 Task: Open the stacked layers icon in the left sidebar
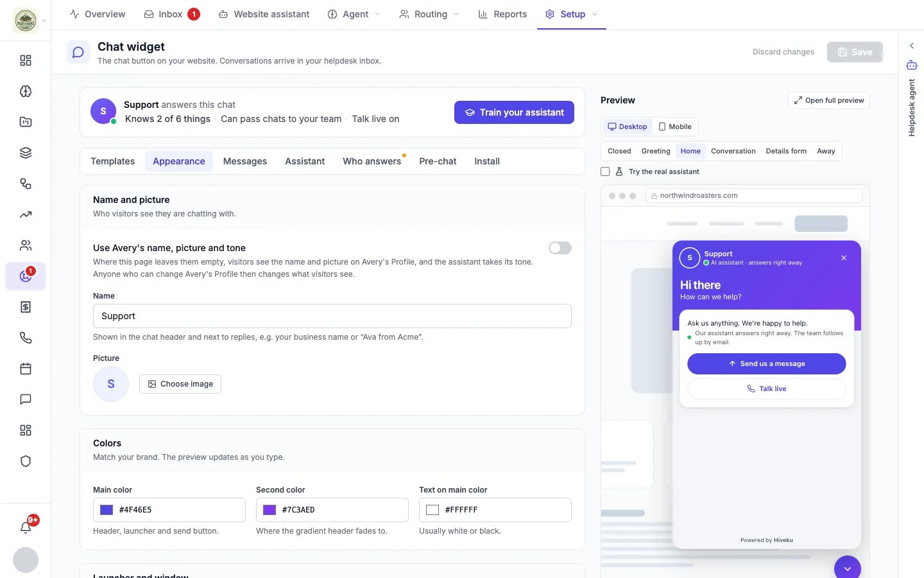26,153
